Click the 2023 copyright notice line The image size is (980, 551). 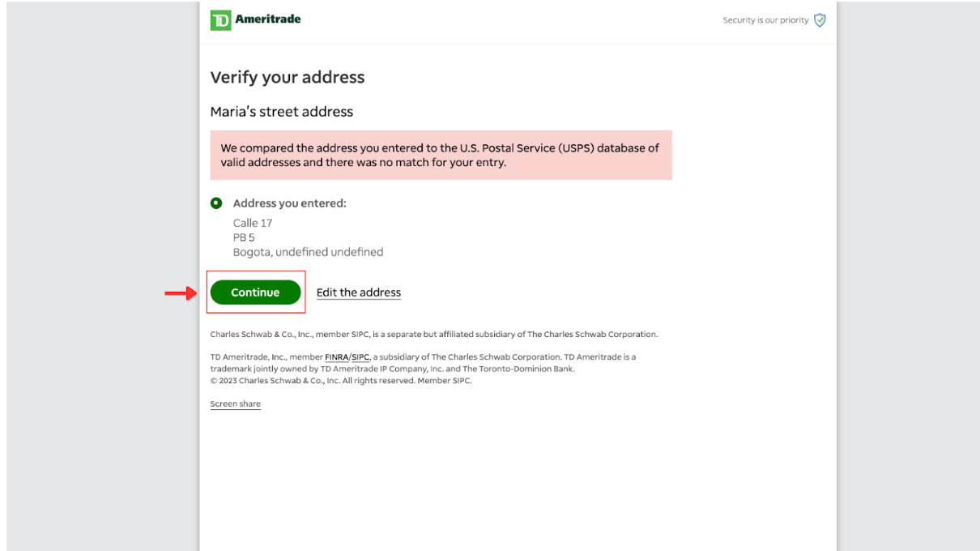tap(341, 381)
